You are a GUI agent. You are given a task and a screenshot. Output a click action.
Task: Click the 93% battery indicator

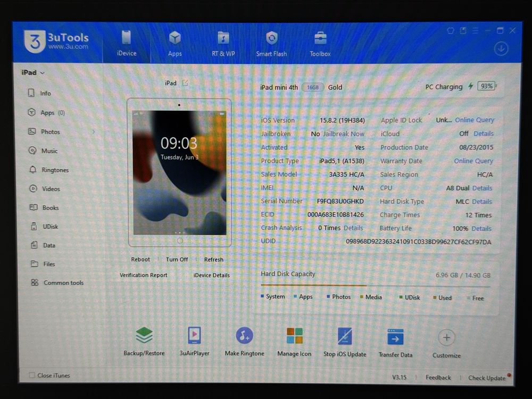[x=487, y=86]
